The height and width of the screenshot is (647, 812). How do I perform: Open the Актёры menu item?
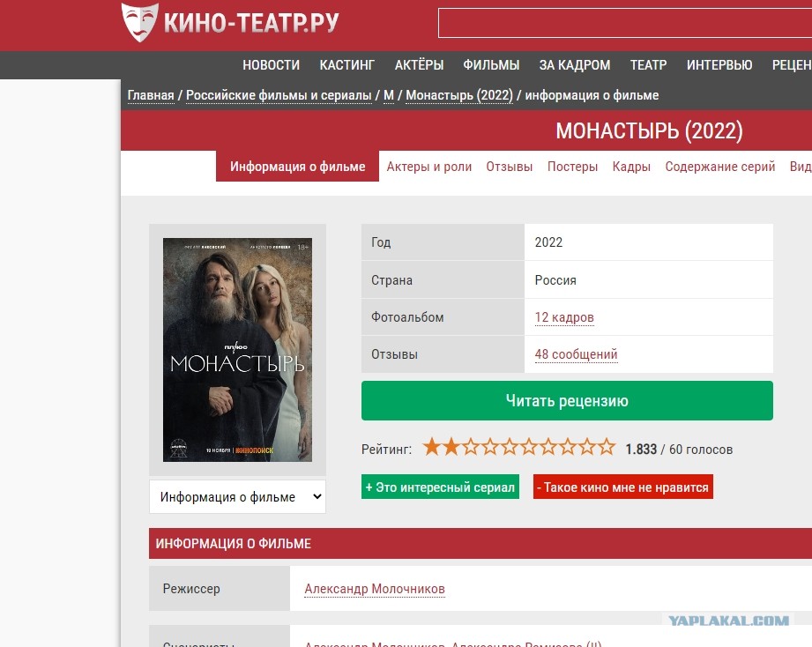419,65
